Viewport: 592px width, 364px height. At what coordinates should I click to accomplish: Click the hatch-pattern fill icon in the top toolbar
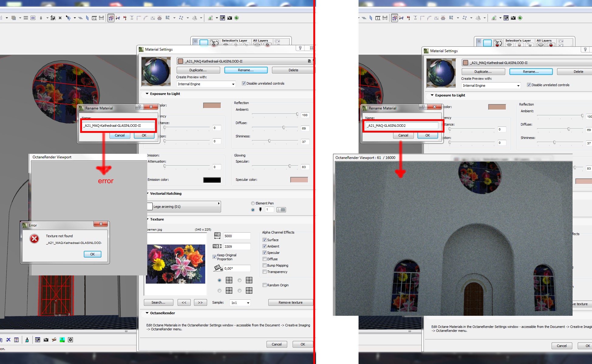point(26,18)
